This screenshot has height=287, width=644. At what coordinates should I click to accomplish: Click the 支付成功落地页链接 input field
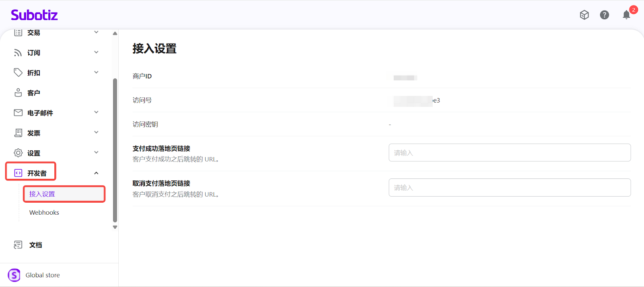(x=509, y=153)
